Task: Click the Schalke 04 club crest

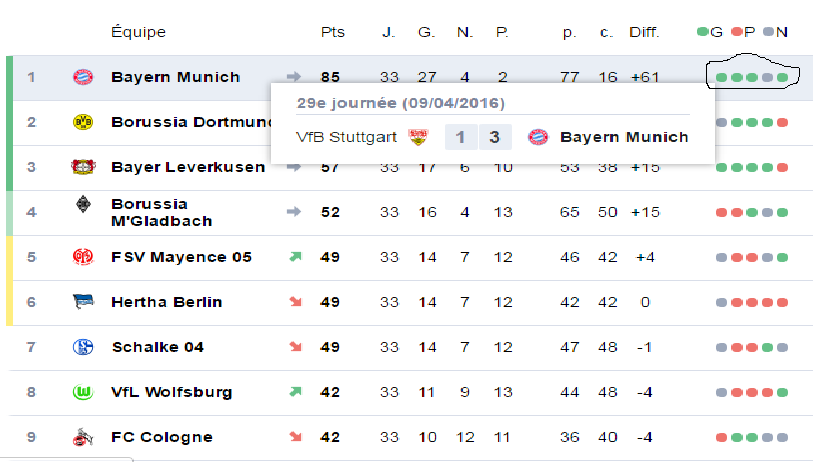Action: click(83, 347)
